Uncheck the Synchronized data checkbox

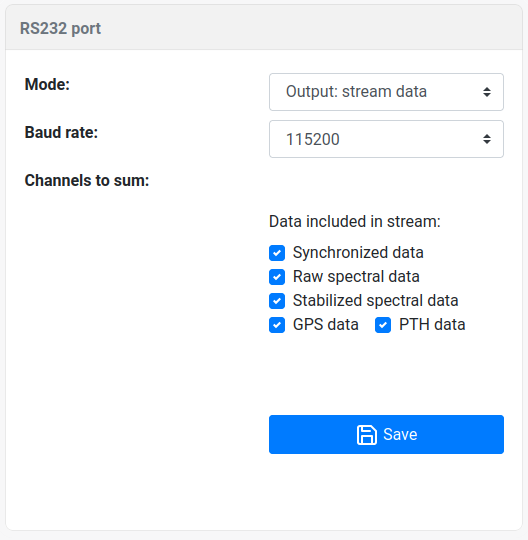277,253
